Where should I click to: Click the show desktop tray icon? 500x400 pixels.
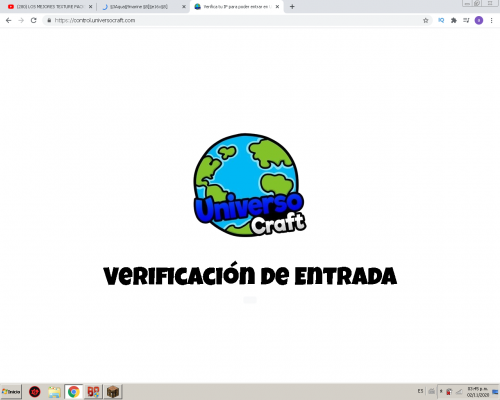tap(495, 392)
